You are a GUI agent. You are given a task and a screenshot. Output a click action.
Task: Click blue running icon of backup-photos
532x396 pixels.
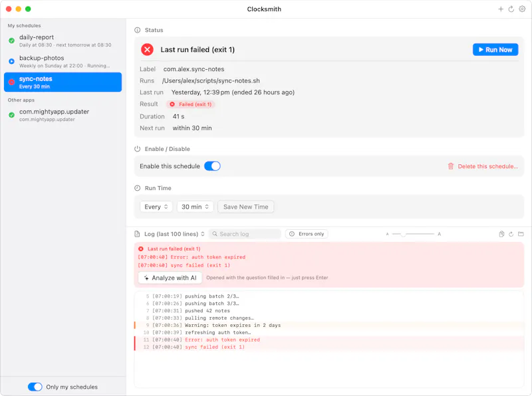coord(11,61)
